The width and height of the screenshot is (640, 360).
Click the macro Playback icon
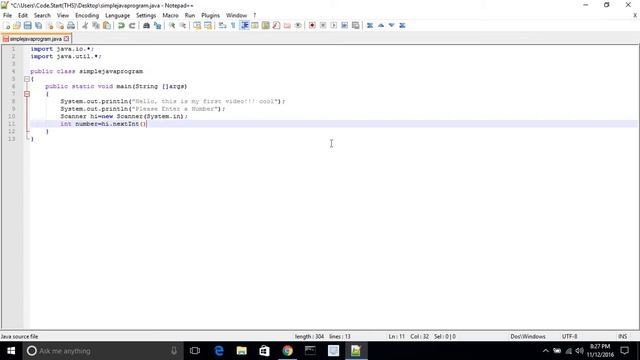tap(333, 25)
